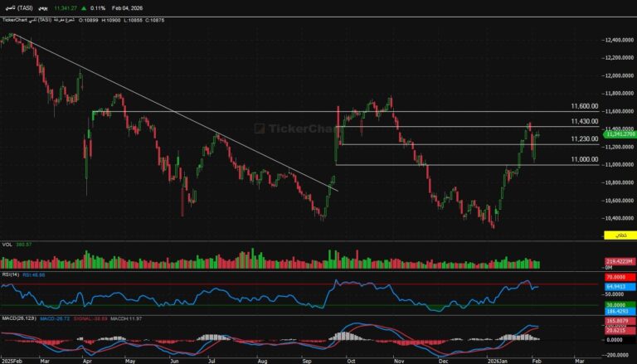Select the 11,600.00 horizontal level line label
Image resolution: width=637 pixels, height=364 pixels.
[x=585, y=107]
